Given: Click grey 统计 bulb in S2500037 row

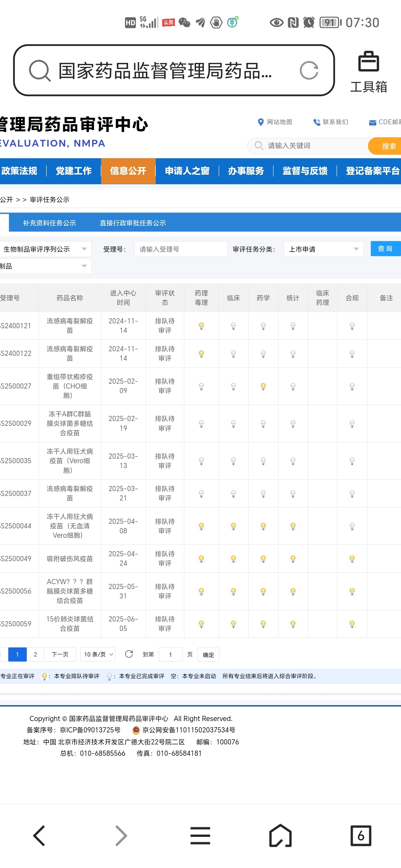Looking at the screenshot, I should [293, 494].
